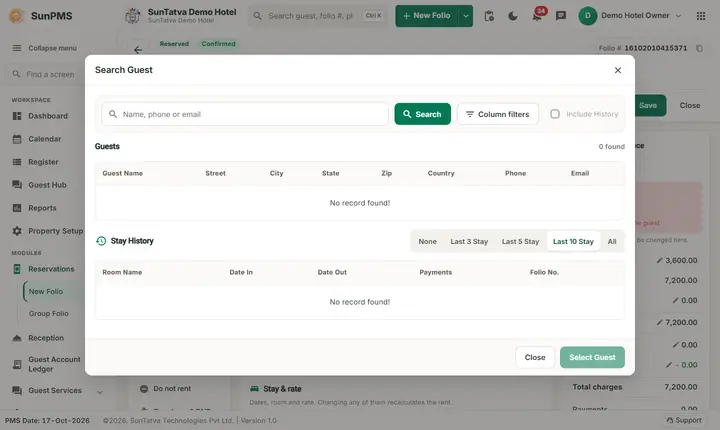Open notifications bell icon
Screen dimensions: 720x430
[536, 17]
